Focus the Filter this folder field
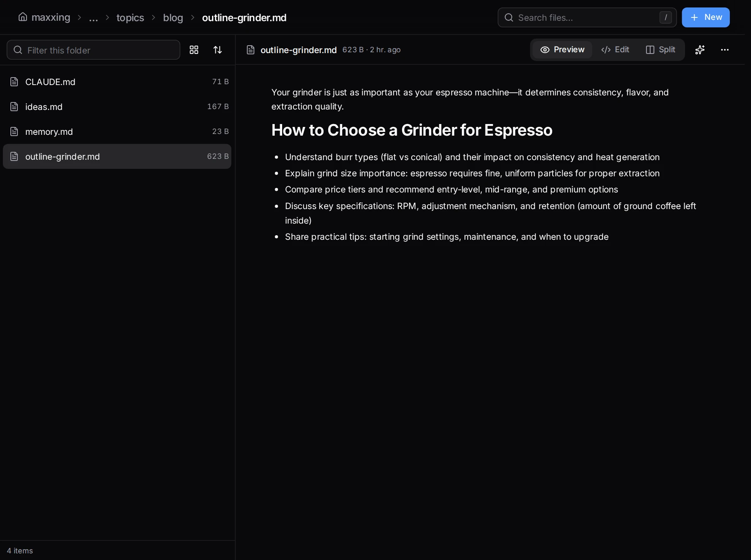The height and width of the screenshot is (560, 751). [x=93, y=50]
